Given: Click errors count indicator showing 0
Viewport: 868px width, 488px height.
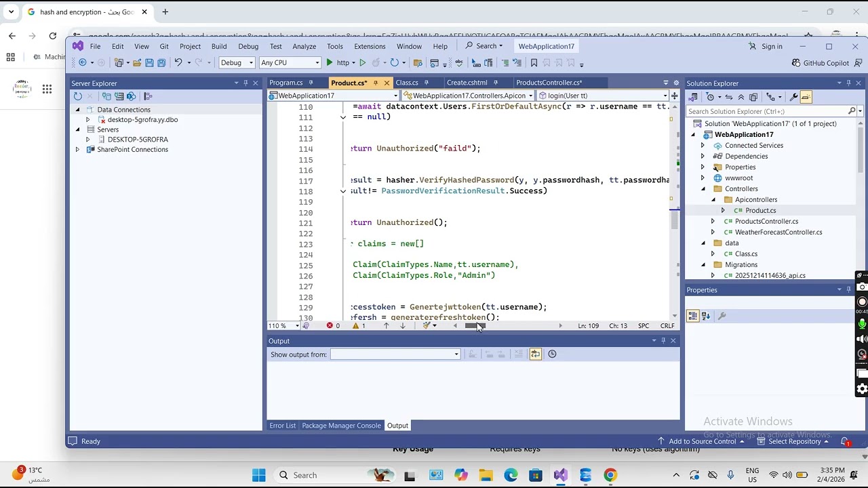Looking at the screenshot, I should pyautogui.click(x=333, y=326).
